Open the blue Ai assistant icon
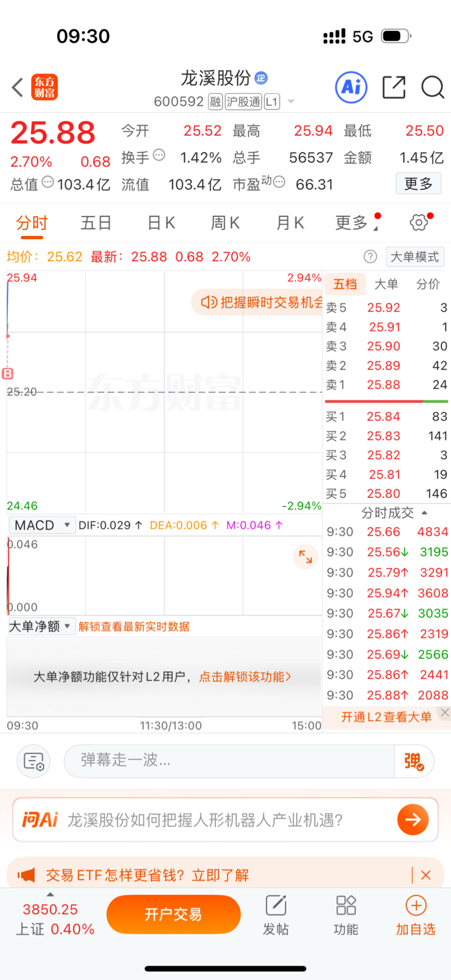 tap(351, 87)
